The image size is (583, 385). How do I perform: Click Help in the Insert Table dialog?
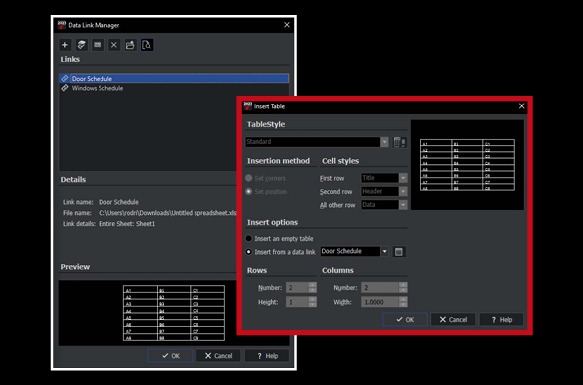click(501, 320)
